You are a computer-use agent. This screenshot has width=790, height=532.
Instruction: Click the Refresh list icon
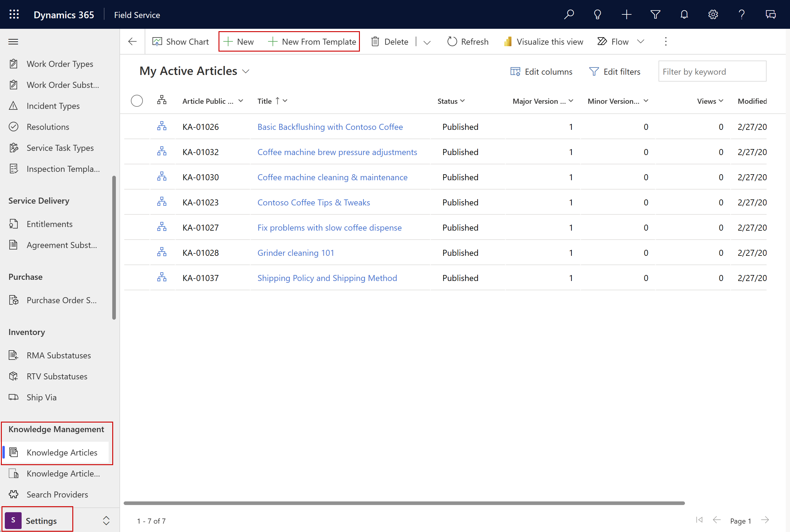[453, 41]
